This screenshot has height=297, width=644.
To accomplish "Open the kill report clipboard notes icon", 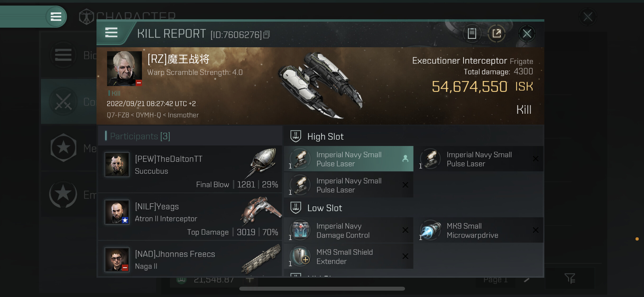I will click(x=472, y=34).
